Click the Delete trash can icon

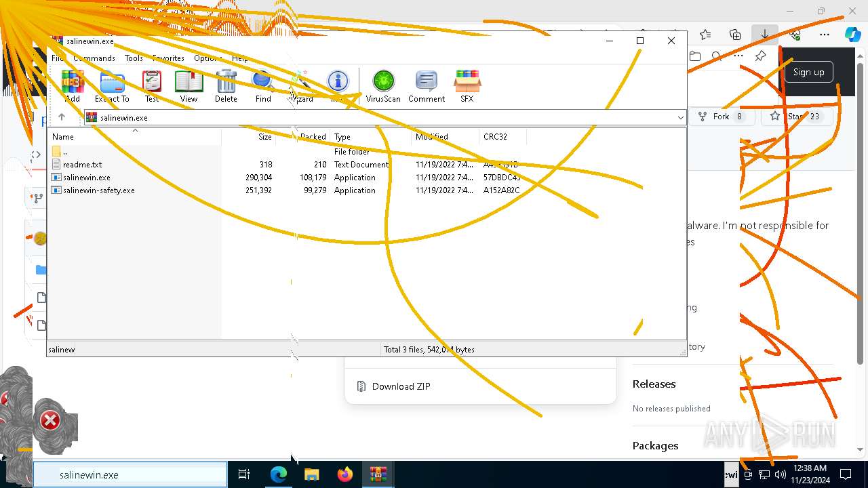coord(226,86)
